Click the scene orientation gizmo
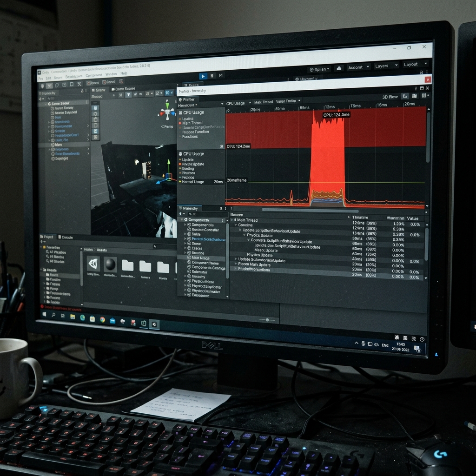Image resolution: width=476 pixels, height=476 pixels. point(167,113)
